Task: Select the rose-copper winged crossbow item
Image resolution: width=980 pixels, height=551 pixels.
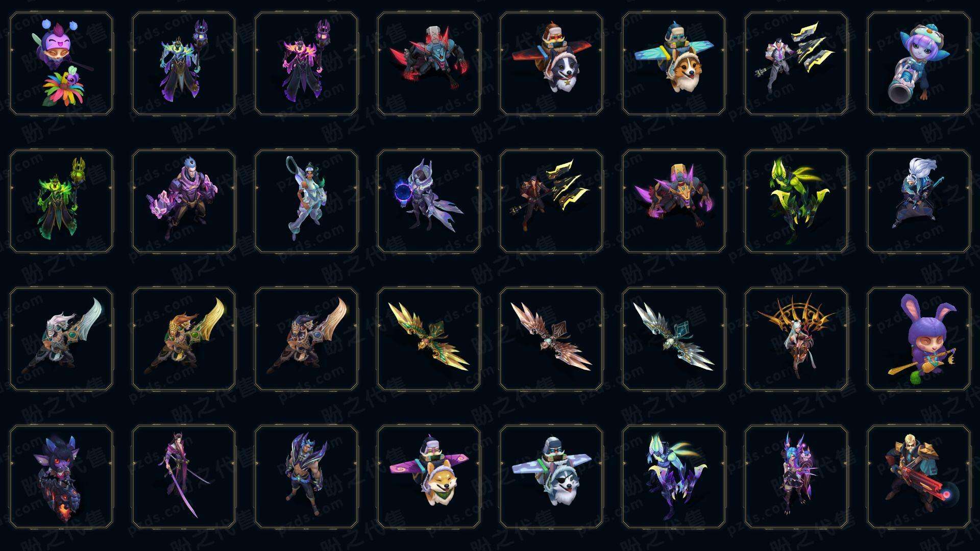Action: pos(551,339)
